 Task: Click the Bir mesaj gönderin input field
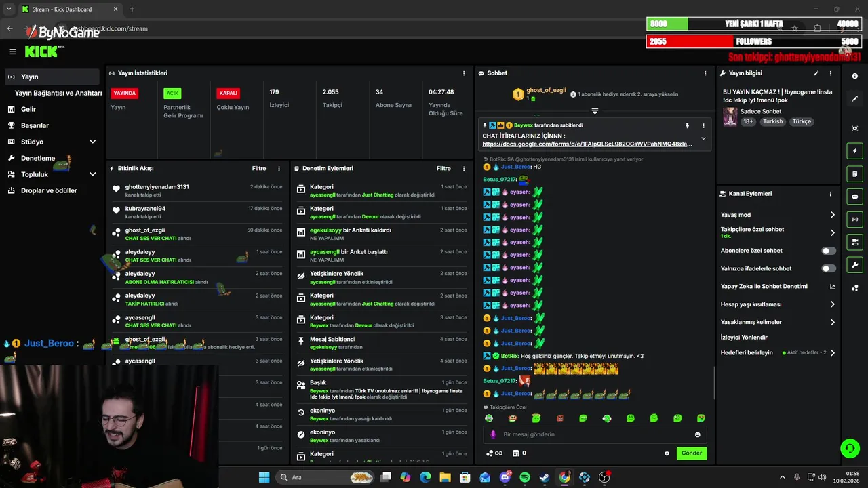(x=595, y=434)
